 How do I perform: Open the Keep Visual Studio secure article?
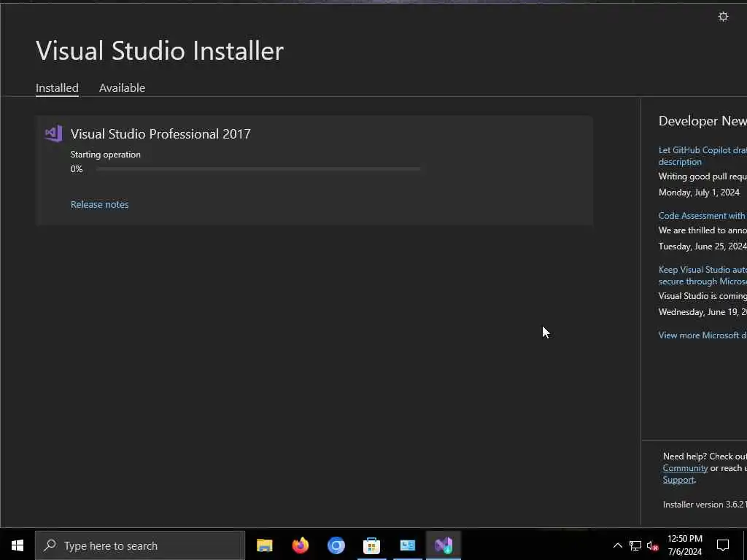point(703,275)
